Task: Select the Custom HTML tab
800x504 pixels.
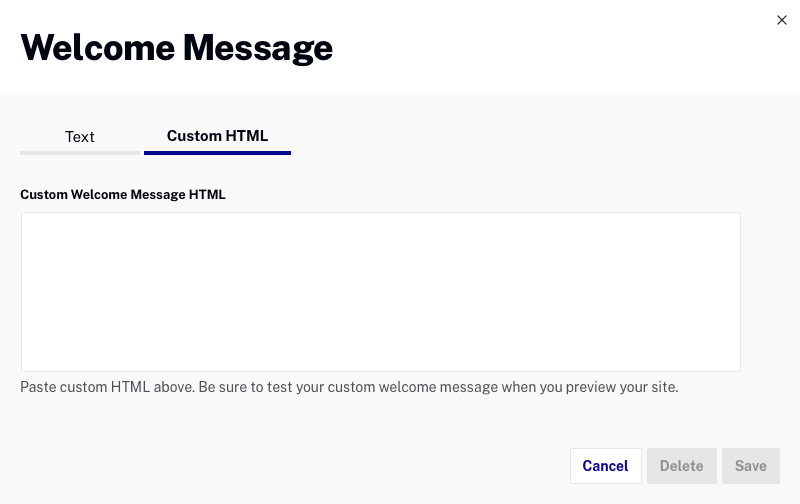Action: (x=217, y=136)
